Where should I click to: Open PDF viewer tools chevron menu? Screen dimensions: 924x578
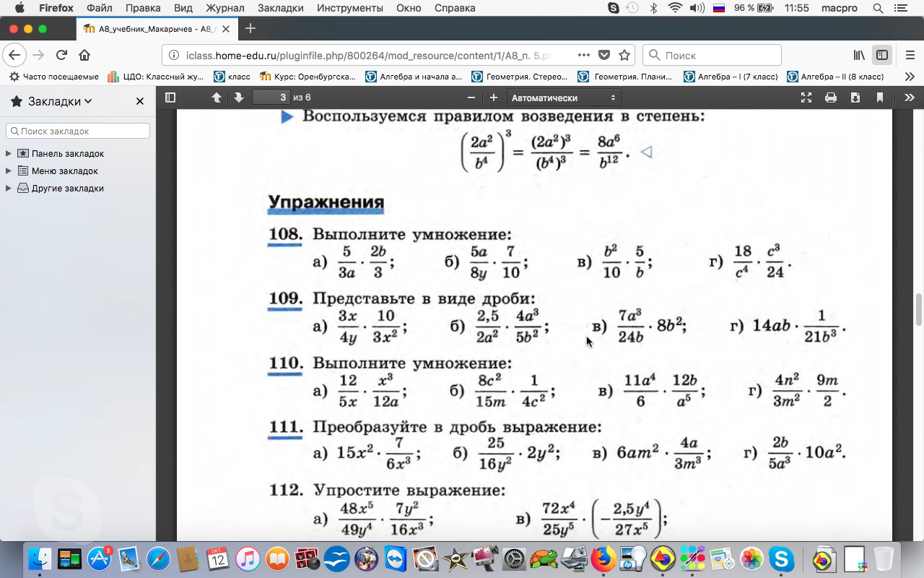click(x=909, y=98)
